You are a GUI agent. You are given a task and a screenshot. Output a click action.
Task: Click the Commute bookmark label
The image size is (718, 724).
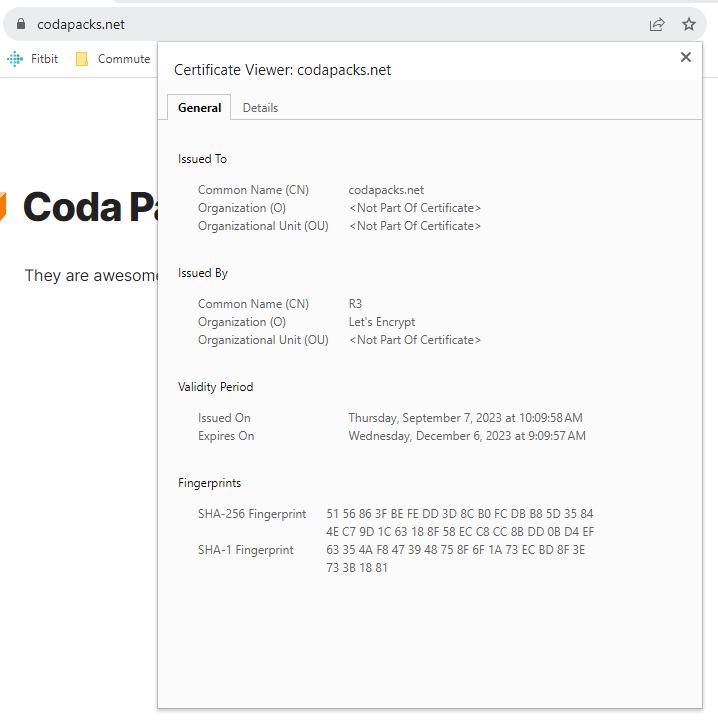coord(124,59)
